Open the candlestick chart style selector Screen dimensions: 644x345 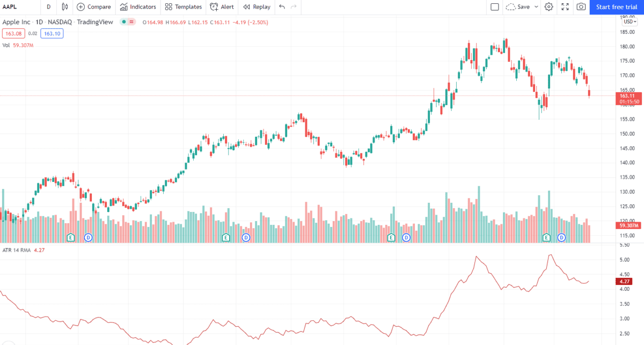(63, 7)
